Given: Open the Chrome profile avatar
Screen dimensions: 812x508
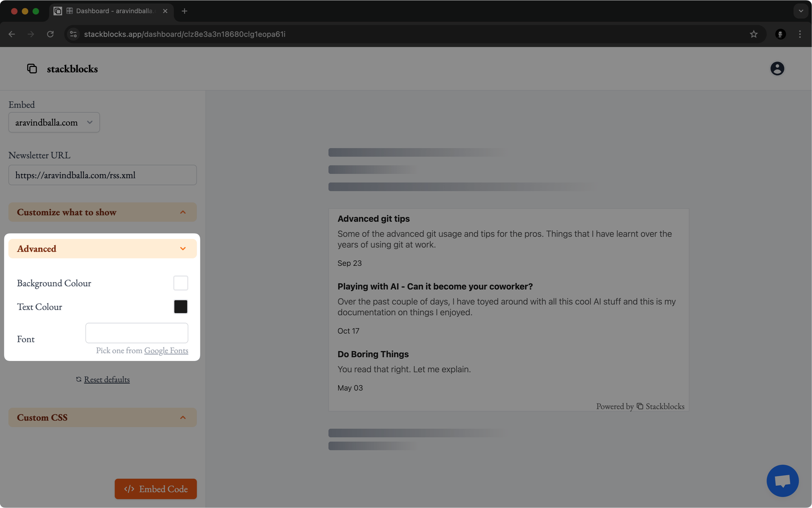Looking at the screenshot, I should coord(780,34).
